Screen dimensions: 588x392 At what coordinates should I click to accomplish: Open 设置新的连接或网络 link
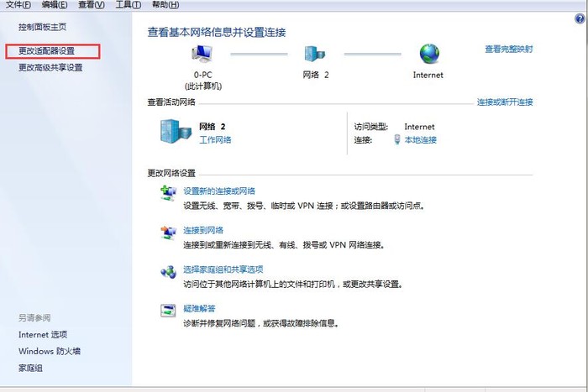[219, 191]
